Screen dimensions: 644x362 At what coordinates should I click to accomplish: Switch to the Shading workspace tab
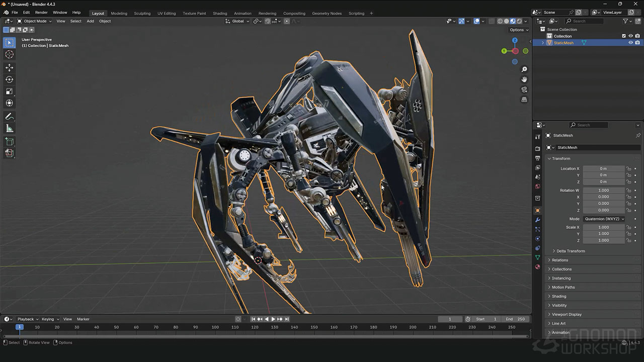coord(220,14)
